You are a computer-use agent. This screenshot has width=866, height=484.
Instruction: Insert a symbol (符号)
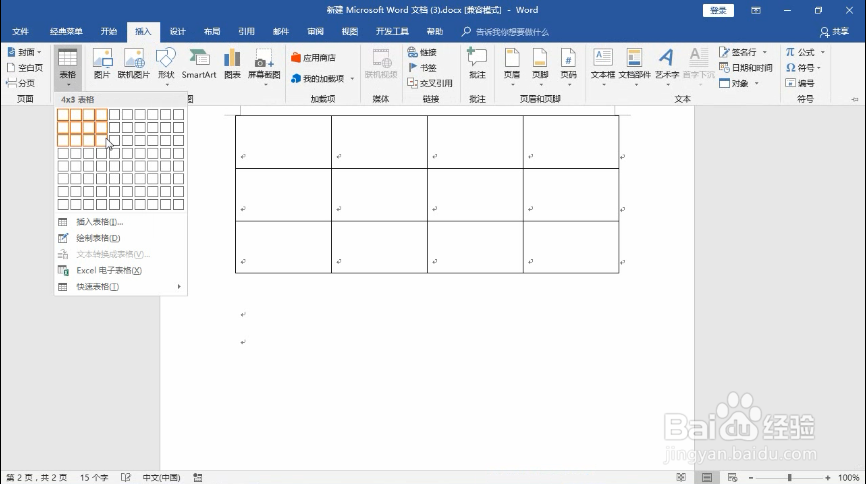[800, 67]
